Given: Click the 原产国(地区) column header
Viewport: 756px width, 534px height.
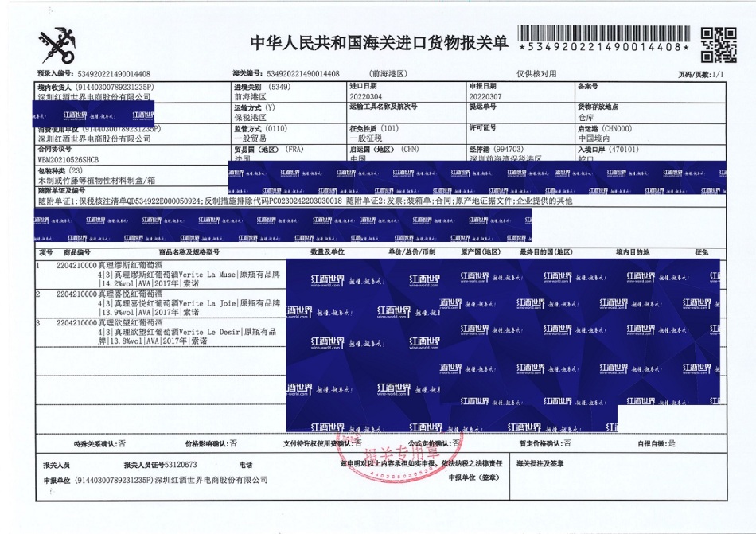Looking at the screenshot, I should coord(480,252).
